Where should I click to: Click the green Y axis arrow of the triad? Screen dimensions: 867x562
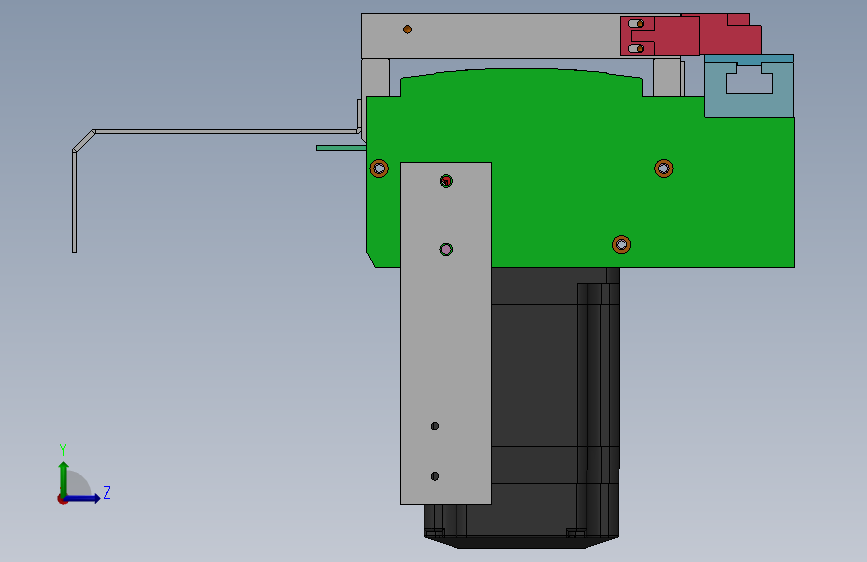[x=64, y=478]
